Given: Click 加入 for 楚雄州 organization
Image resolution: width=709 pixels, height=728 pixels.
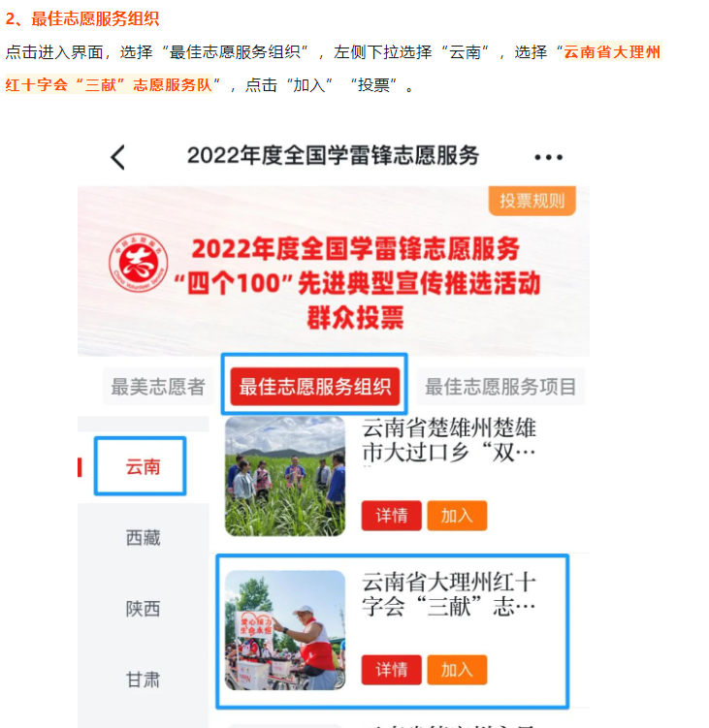Looking at the screenshot, I should (457, 516).
